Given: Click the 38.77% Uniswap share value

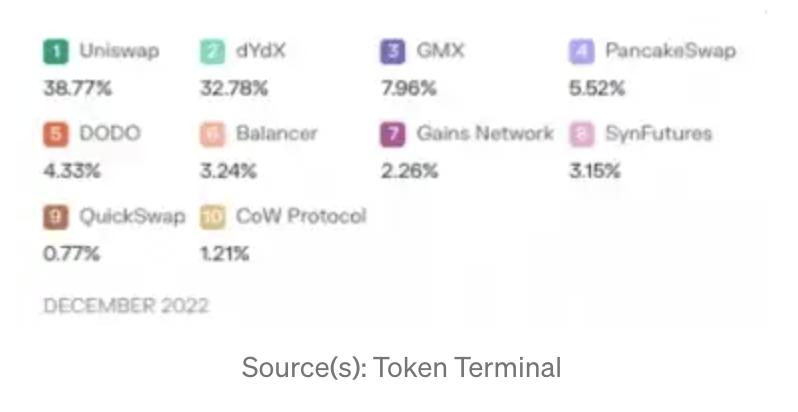Looking at the screenshot, I should click(77, 89).
